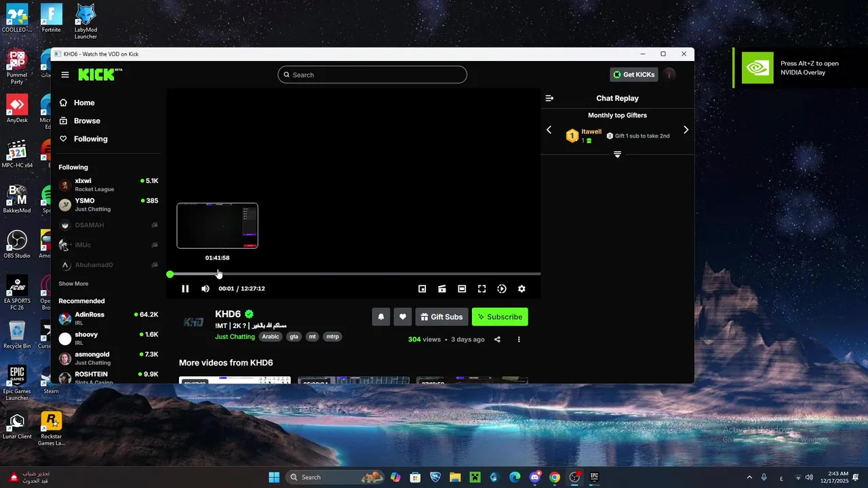Image resolution: width=868 pixels, height=488 pixels.
Task: Collapse the Chat Replay panel
Action: (550, 98)
